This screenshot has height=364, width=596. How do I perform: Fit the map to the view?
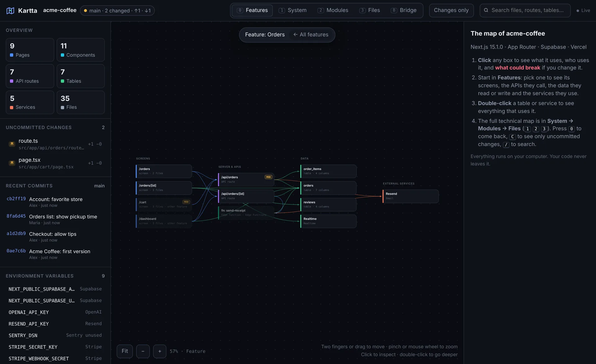(125, 351)
